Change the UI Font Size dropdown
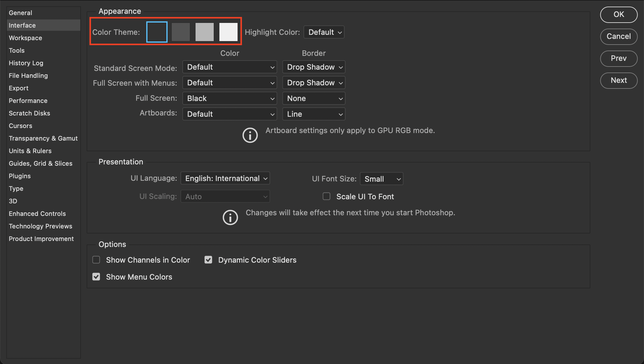The height and width of the screenshot is (364, 644). pyautogui.click(x=381, y=179)
